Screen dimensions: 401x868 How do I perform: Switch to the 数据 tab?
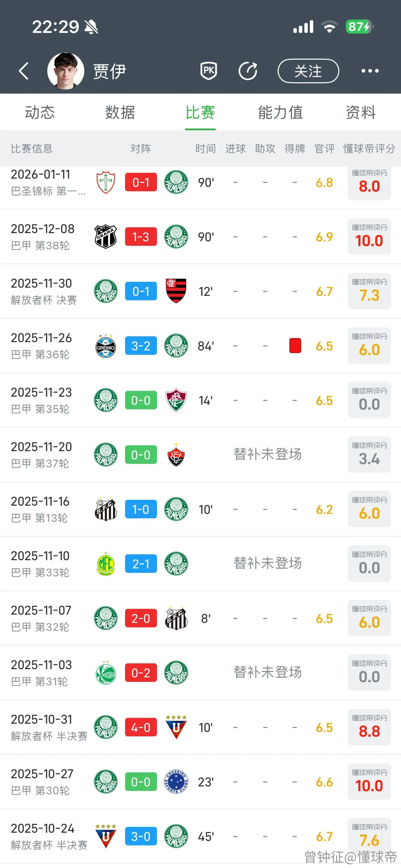[x=120, y=112]
